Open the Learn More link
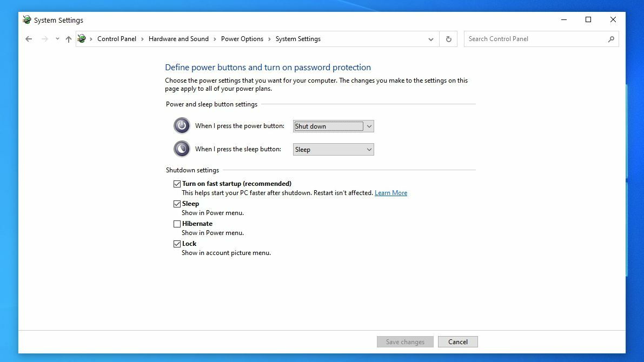The height and width of the screenshot is (362, 644). click(x=390, y=193)
